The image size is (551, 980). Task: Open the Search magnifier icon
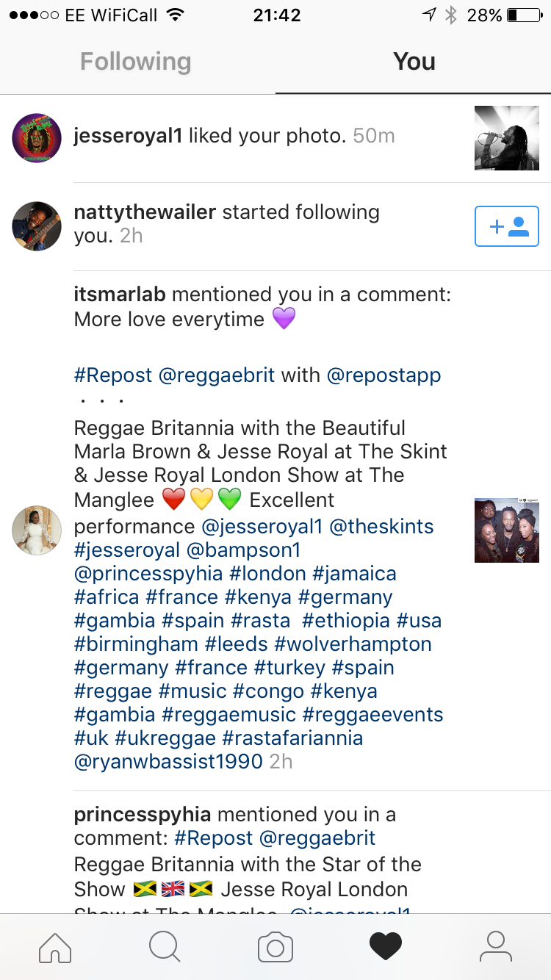(x=165, y=947)
